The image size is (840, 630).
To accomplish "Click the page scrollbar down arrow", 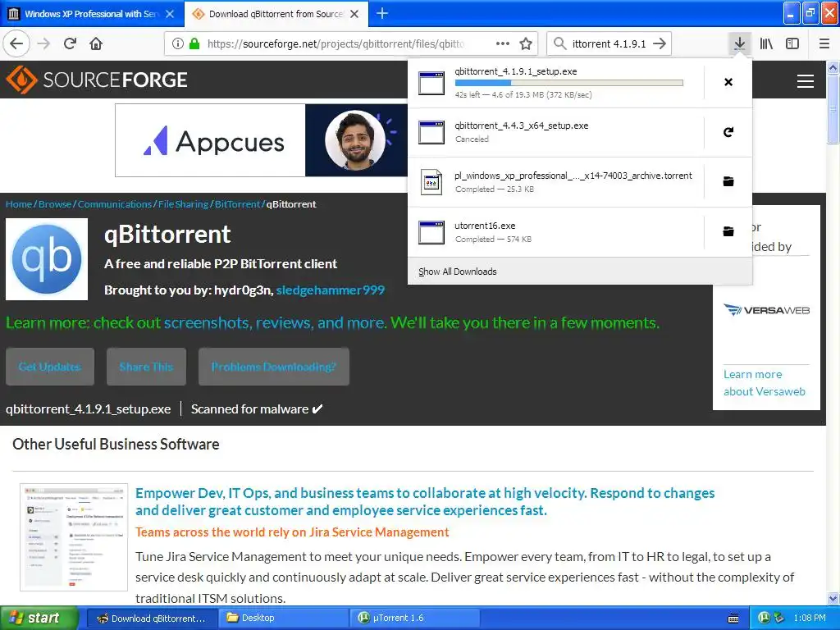I will click(833, 598).
